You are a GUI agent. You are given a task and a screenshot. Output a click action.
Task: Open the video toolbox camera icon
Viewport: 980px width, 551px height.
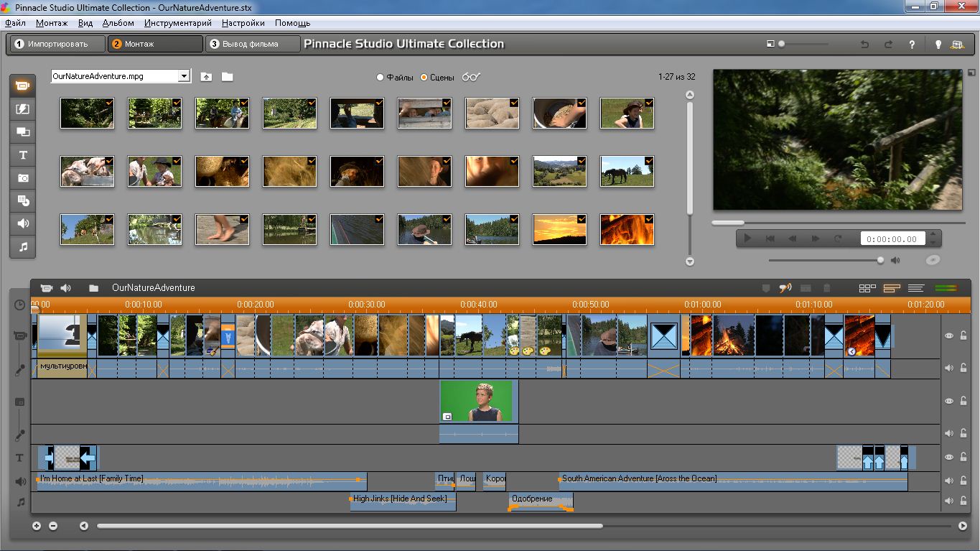47,288
